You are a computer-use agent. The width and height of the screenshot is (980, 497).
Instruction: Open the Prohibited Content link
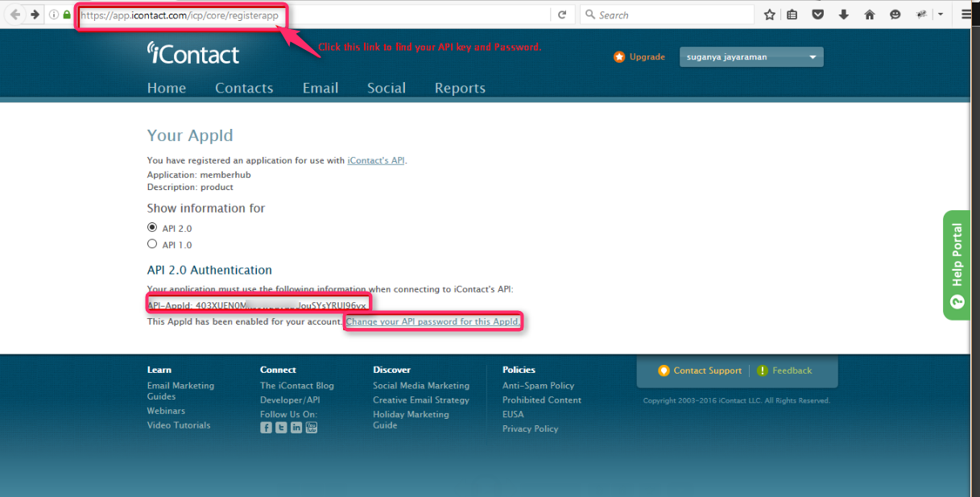pyautogui.click(x=542, y=400)
